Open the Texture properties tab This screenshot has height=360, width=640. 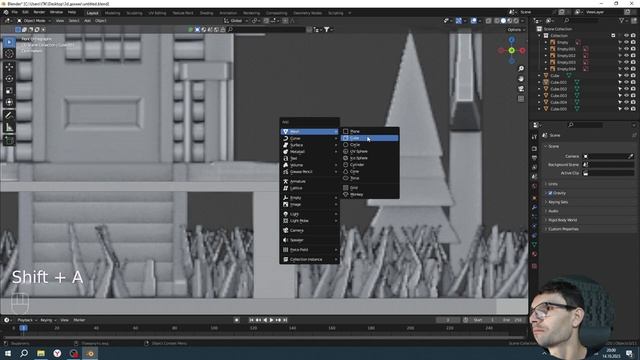[x=534, y=266]
